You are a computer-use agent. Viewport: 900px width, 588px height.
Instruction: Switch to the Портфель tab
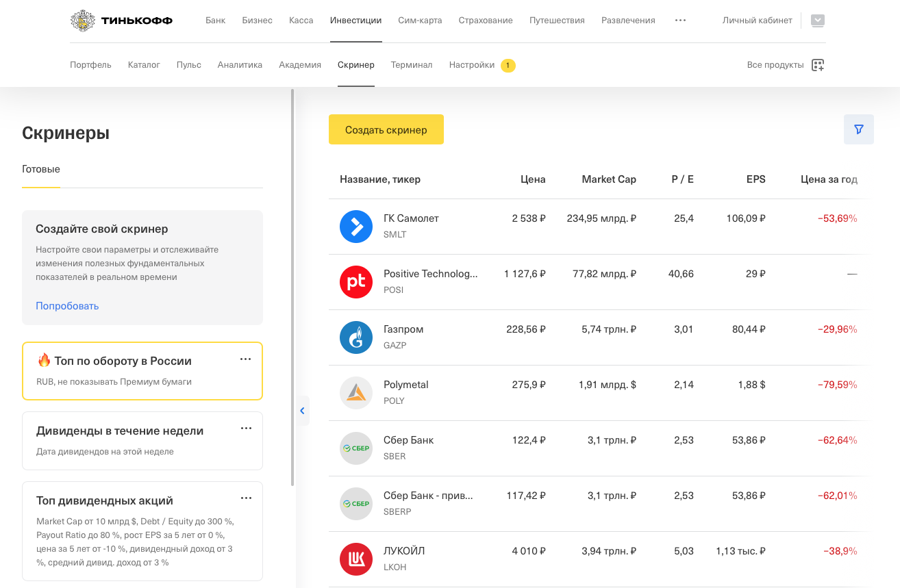coord(90,65)
